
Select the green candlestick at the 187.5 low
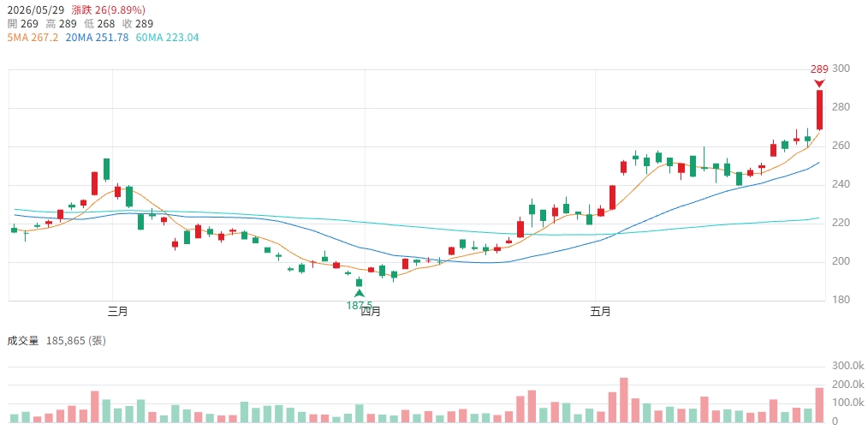pyautogui.click(x=359, y=282)
